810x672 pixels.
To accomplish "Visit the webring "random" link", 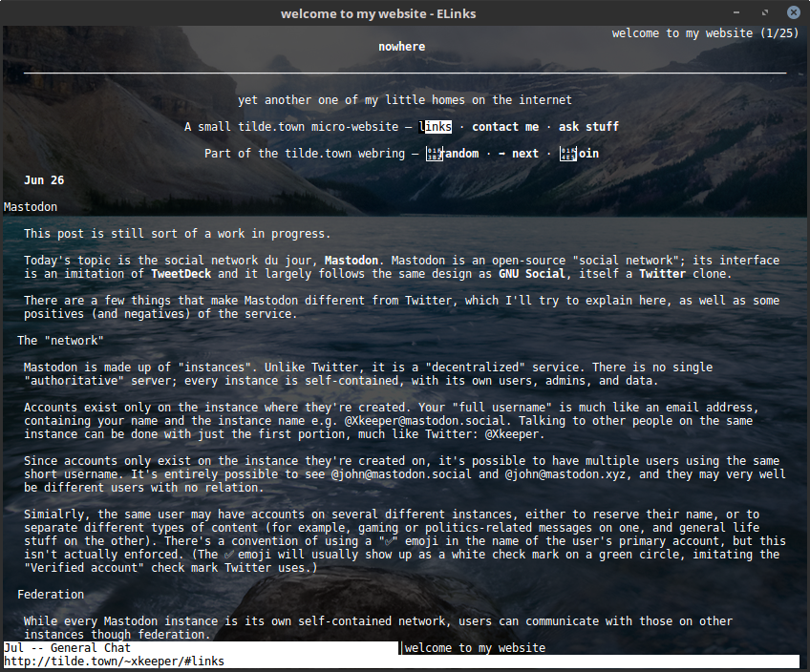I will (x=462, y=154).
